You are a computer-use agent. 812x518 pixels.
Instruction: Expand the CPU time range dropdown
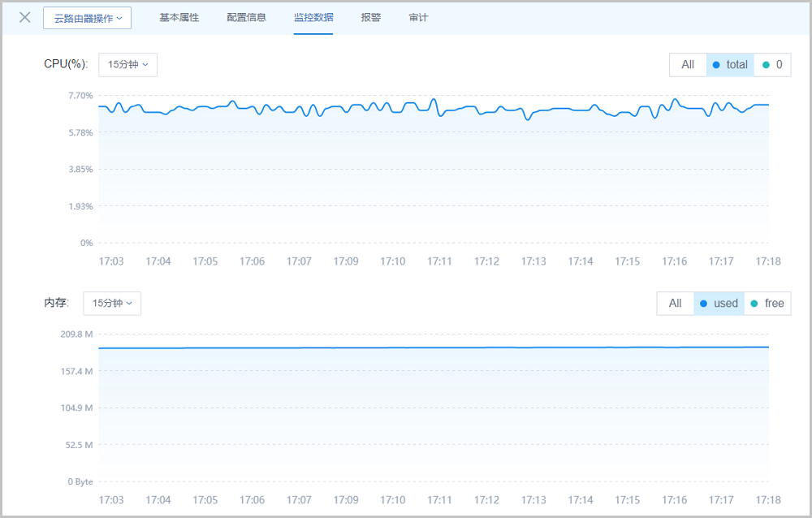(127, 65)
